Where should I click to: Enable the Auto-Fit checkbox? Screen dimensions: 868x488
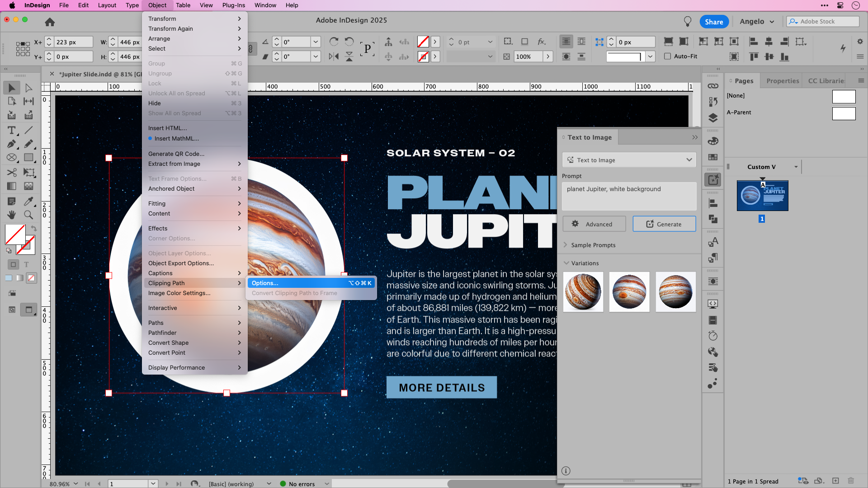pyautogui.click(x=668, y=56)
